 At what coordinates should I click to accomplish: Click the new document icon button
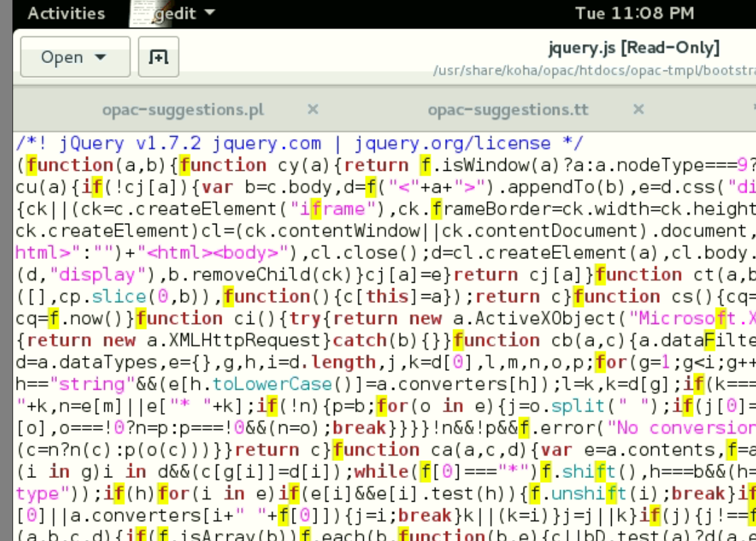pyautogui.click(x=158, y=58)
